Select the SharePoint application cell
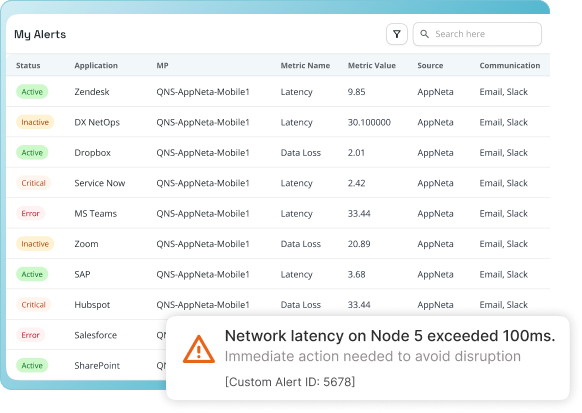This screenshot has height=413, width=582. point(97,366)
